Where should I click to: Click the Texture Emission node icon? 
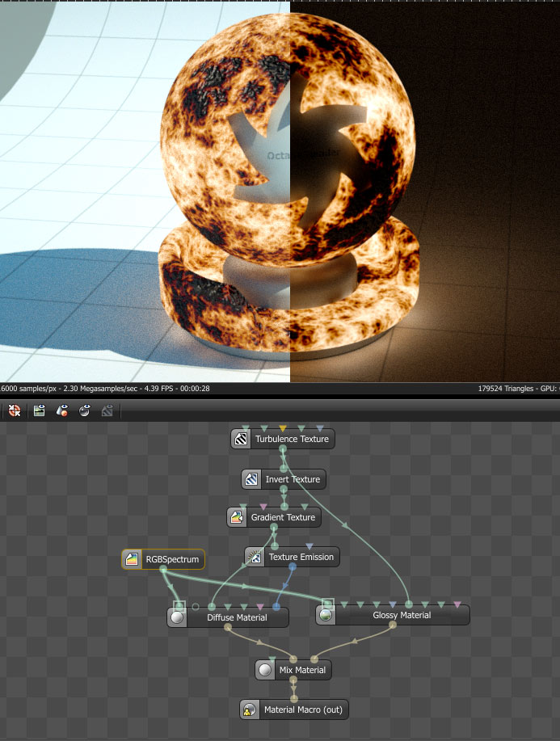[x=255, y=558]
